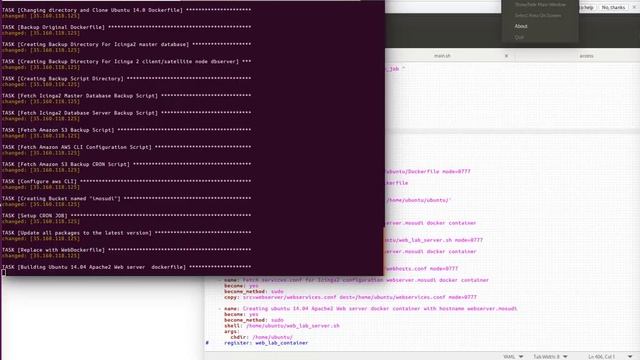Click 'Replace with WebDockerfile' task line
The height and width of the screenshot is (360, 640).
pyautogui.click(x=127, y=250)
